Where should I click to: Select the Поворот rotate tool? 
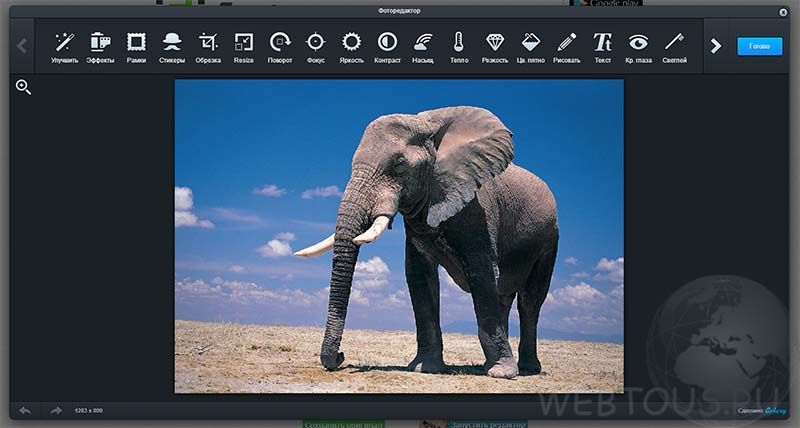[280, 47]
